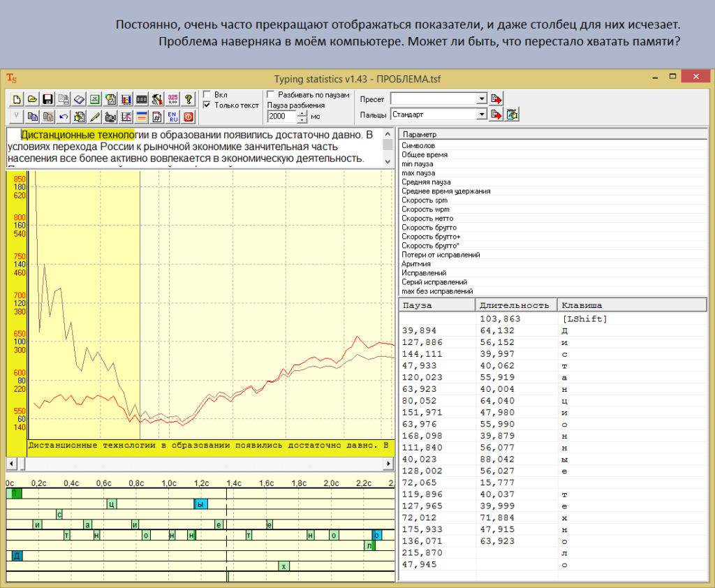Decrease Пауза разбиения with the down arrow
This screenshot has height=588, width=715.
click(302, 119)
